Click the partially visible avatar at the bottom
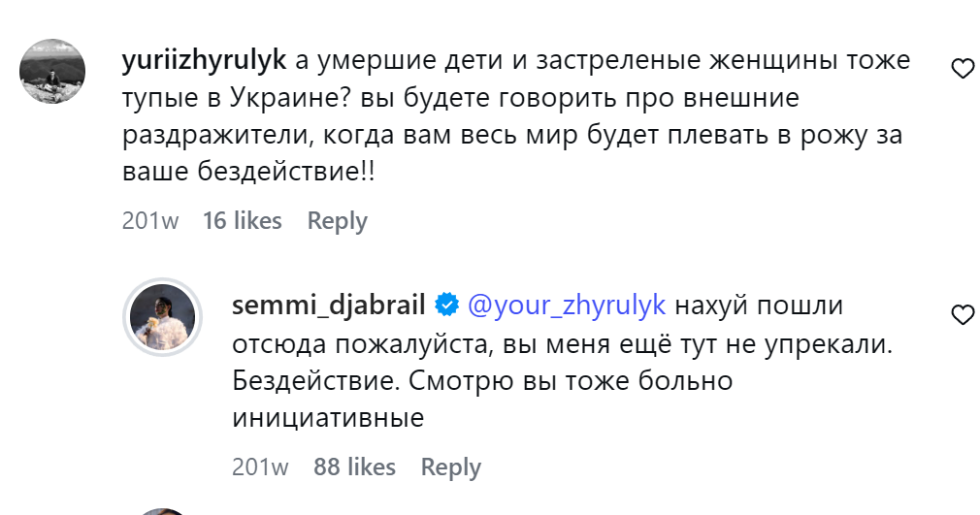980x515 pixels. click(163, 510)
